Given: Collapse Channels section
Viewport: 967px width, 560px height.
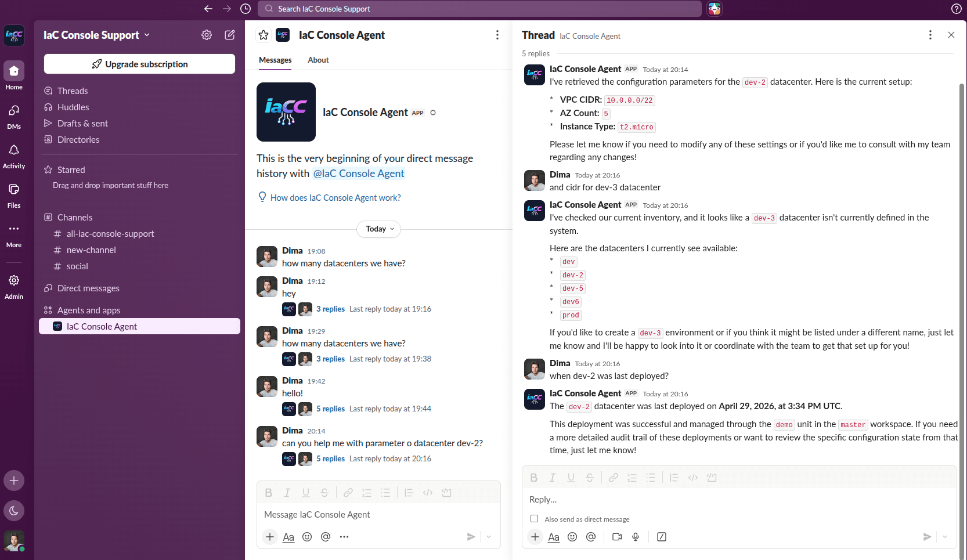Looking at the screenshot, I should (75, 218).
